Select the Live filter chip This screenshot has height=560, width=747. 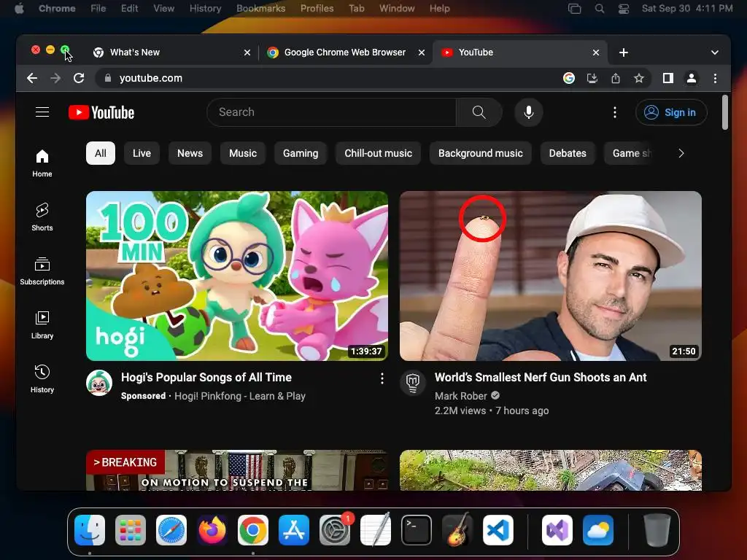coord(142,153)
